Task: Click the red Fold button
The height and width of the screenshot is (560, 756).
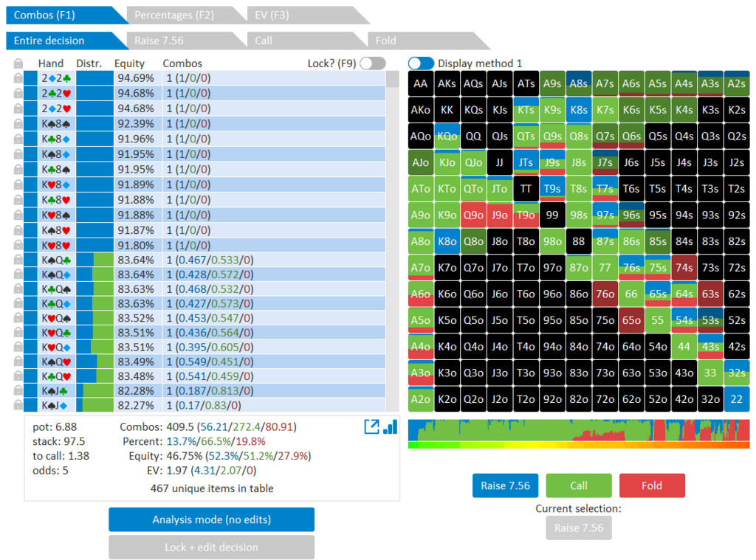Action: coord(652,485)
